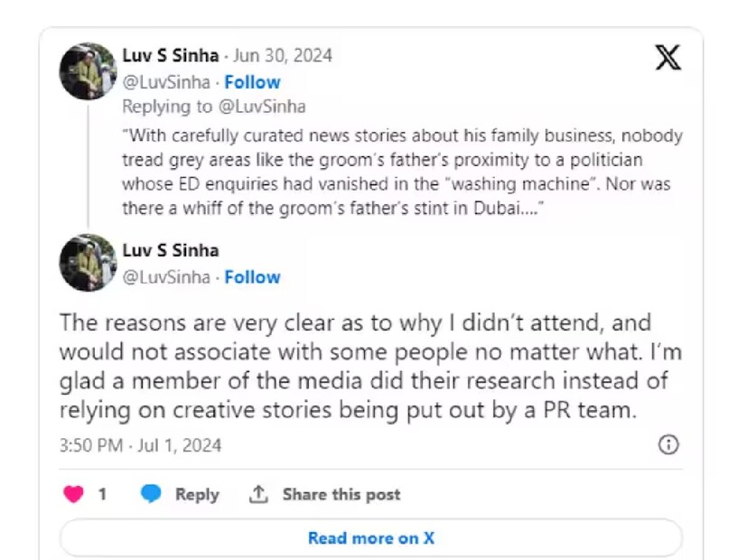Image resolution: width=747 pixels, height=560 pixels.
Task: Open the @LuvSinha handle in quoted tweet
Action: [x=166, y=81]
